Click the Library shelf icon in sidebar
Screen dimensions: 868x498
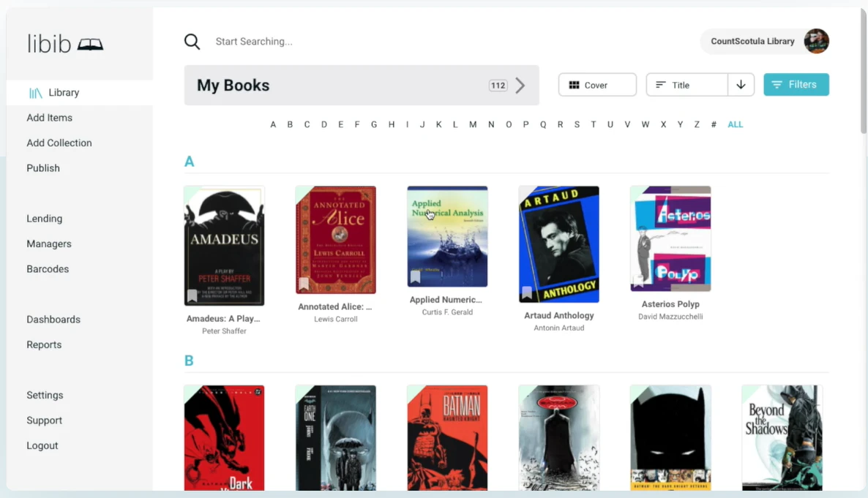click(x=35, y=93)
